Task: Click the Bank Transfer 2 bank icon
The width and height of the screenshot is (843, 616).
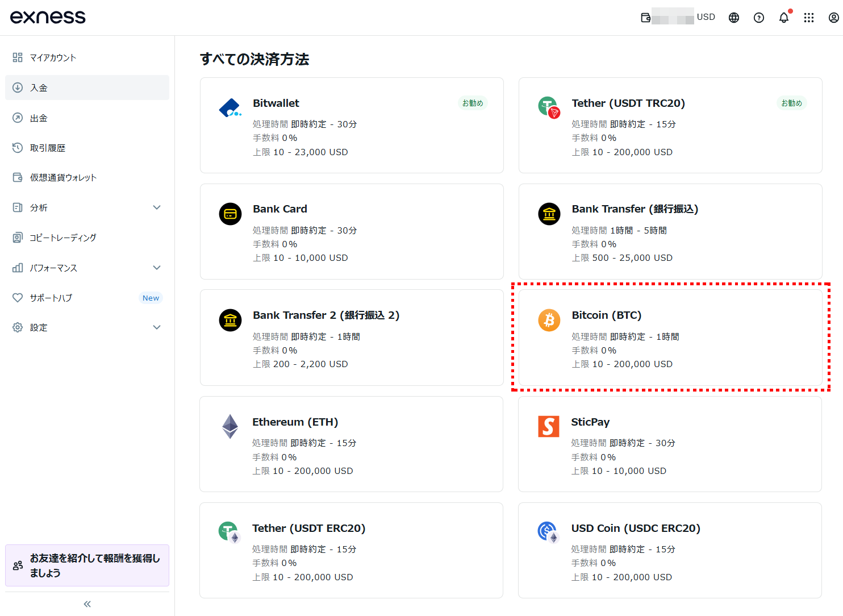Action: [x=230, y=321]
